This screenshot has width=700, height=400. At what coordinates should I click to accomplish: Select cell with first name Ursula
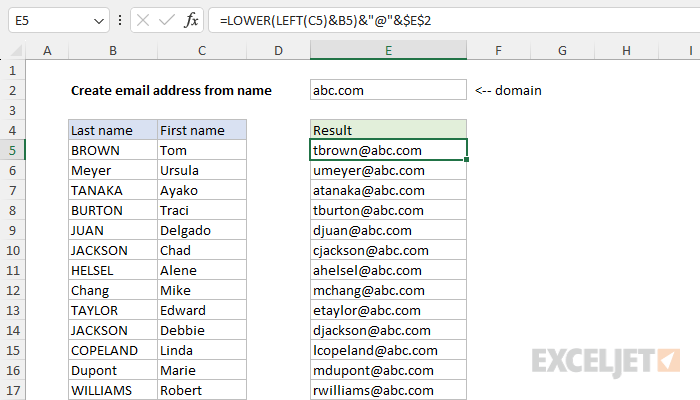point(202,170)
